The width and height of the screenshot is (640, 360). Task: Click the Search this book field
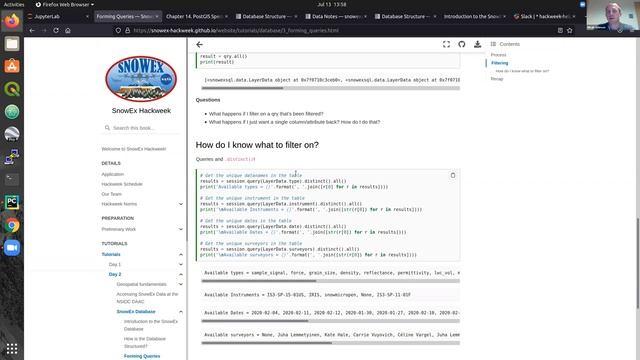click(x=141, y=128)
